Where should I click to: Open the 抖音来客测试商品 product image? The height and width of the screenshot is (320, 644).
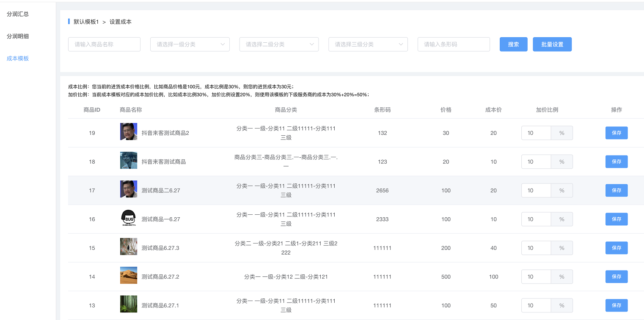129,160
